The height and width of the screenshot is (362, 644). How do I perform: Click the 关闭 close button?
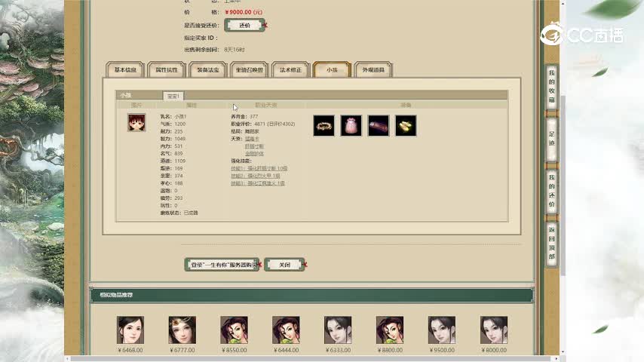click(x=284, y=265)
